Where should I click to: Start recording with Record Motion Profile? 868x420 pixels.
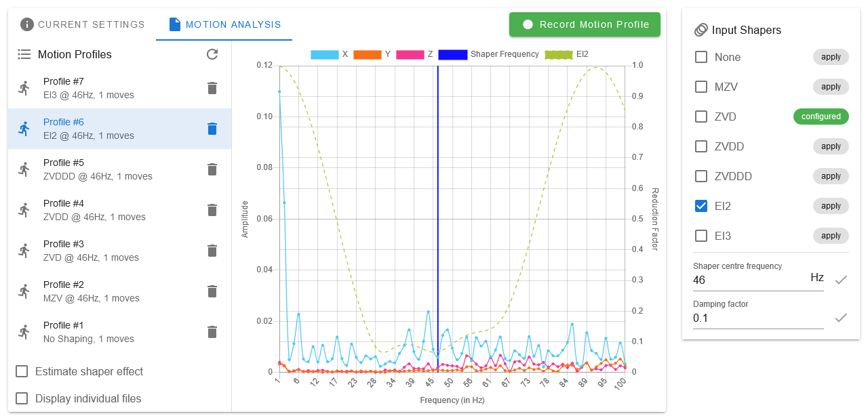pyautogui.click(x=585, y=24)
